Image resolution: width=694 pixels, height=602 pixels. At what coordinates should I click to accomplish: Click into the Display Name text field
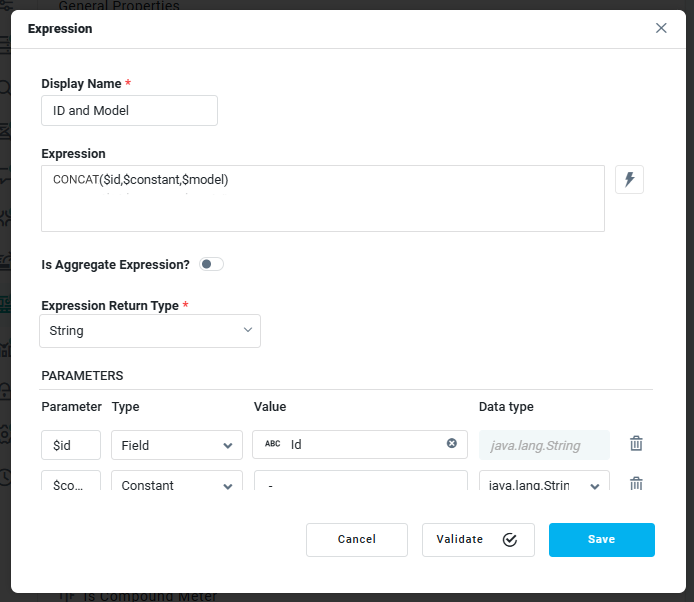pyautogui.click(x=129, y=111)
